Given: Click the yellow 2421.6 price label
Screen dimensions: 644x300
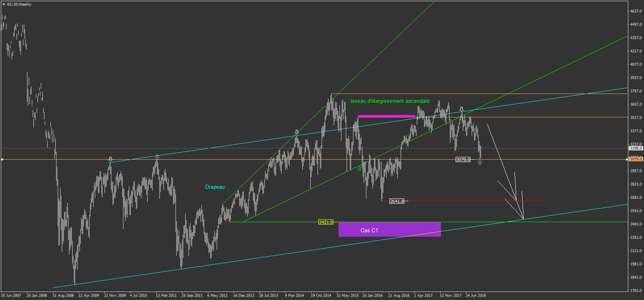Looking at the screenshot, I should (x=326, y=222).
